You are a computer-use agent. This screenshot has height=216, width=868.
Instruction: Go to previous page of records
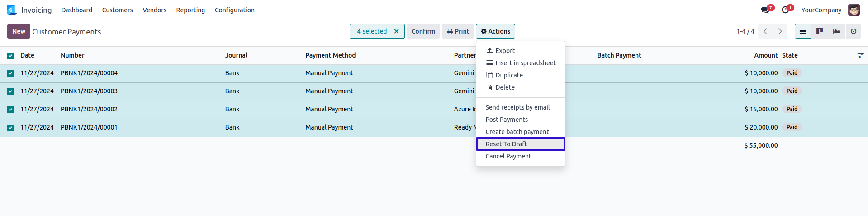[x=765, y=31]
